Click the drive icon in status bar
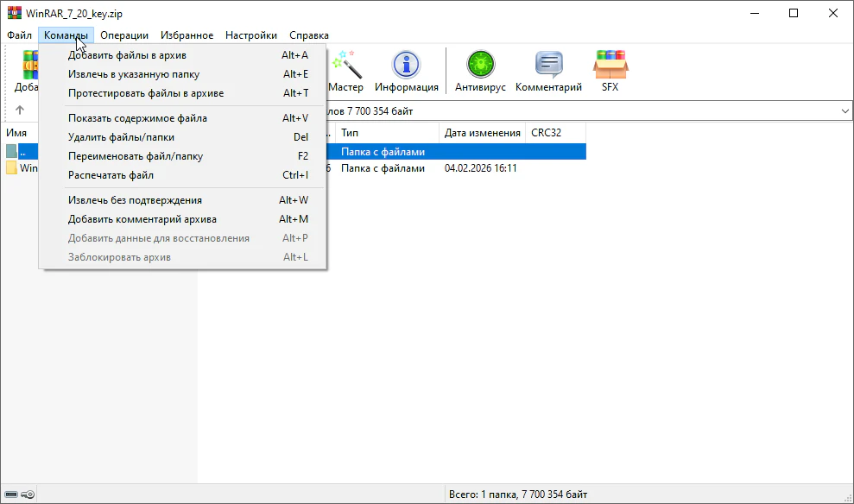854x504 pixels. click(x=11, y=495)
